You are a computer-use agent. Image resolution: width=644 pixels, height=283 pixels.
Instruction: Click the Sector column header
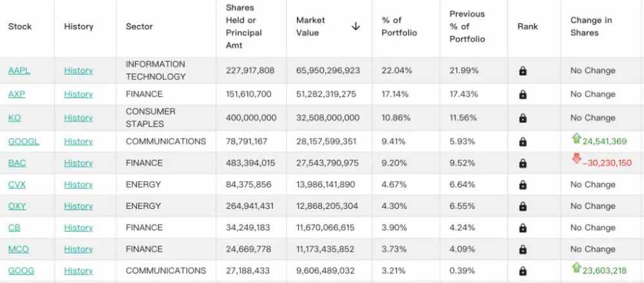pyautogui.click(x=139, y=26)
